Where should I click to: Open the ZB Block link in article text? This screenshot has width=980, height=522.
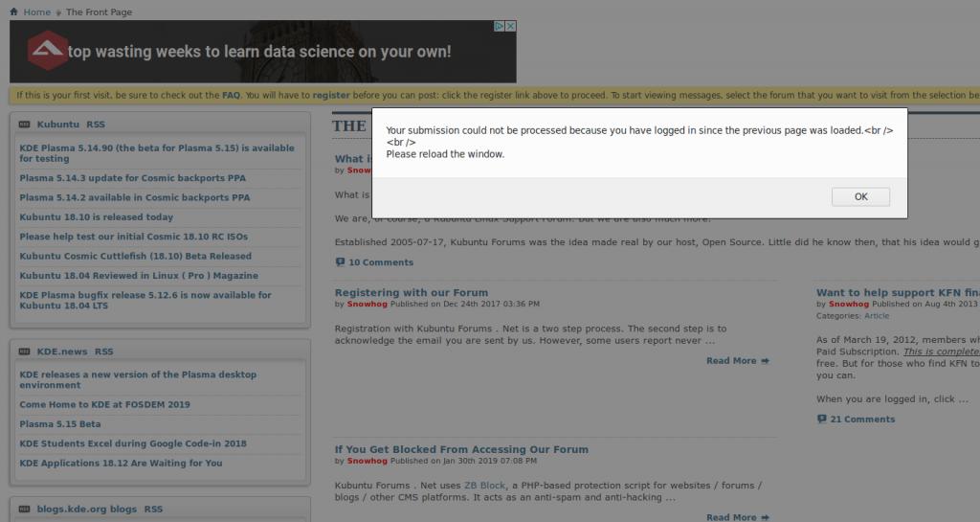483,485
